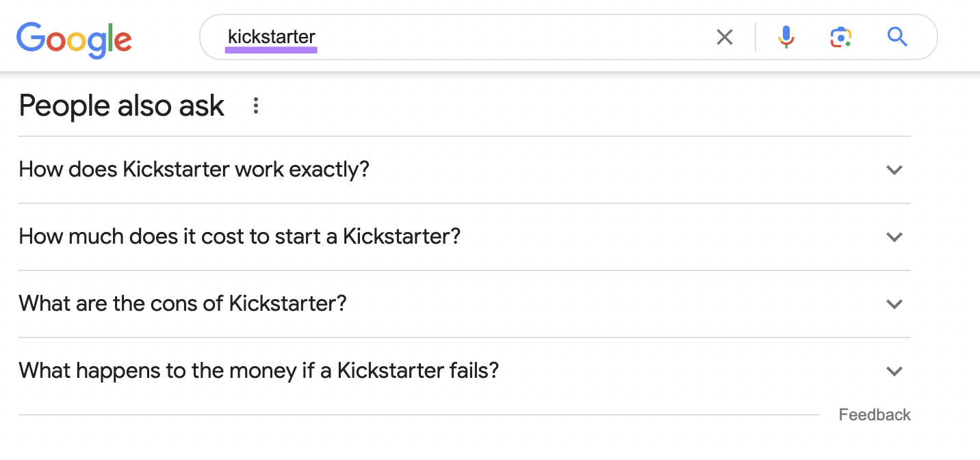Open the three-dot menu beside People also ask
Viewport: 980px width, 460px height.
coord(256,105)
